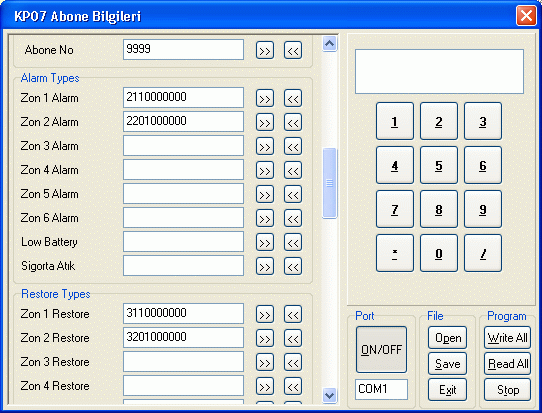Viewport: 542px width, 413px height.
Task: Click the slash key on the keypad
Action: click(x=483, y=253)
